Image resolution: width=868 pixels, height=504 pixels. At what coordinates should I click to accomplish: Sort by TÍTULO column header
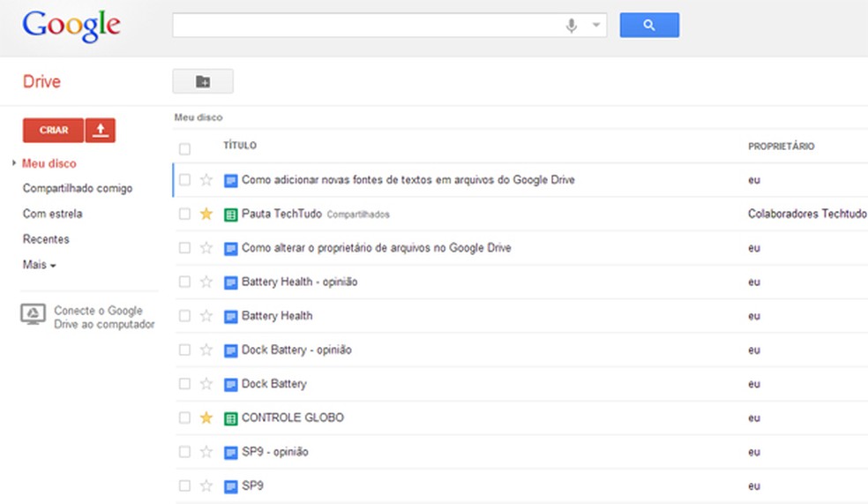(240, 146)
